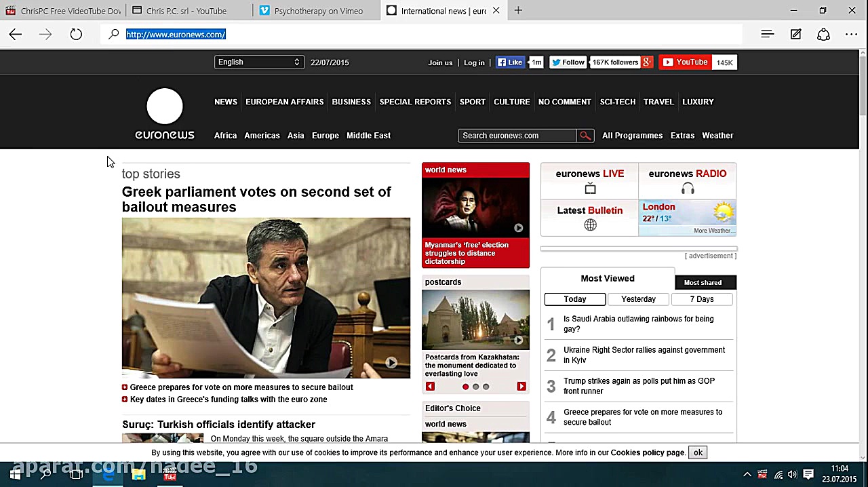Open the BUSINESS menu

tap(351, 102)
